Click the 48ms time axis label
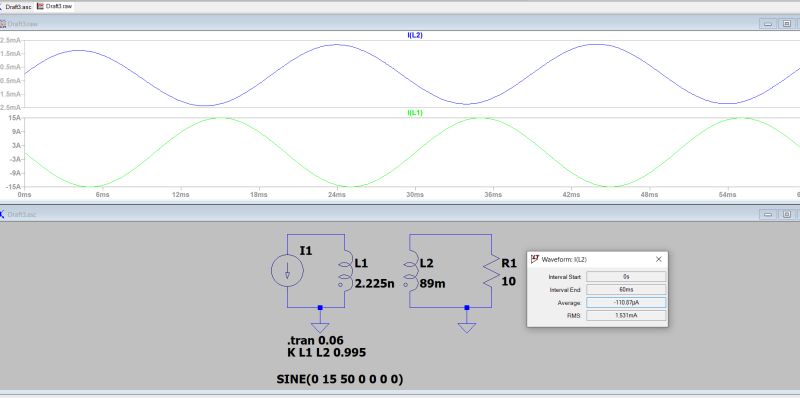This screenshot has height=398, width=800. 649,195
